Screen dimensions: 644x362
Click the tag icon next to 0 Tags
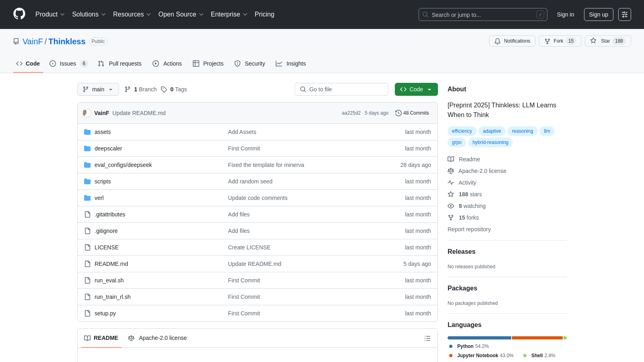[x=164, y=89]
